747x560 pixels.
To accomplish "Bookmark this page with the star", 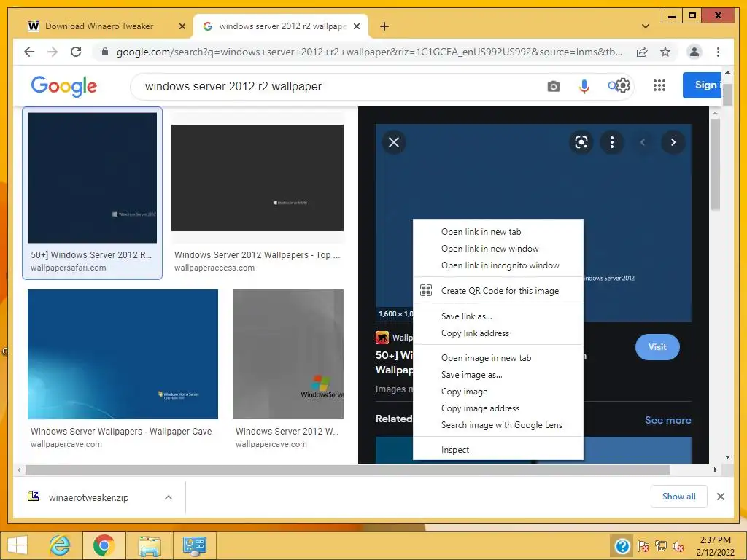I will pos(665,52).
